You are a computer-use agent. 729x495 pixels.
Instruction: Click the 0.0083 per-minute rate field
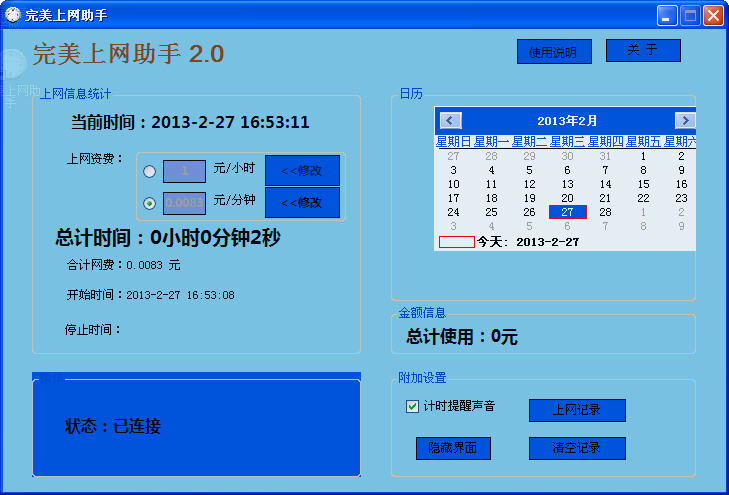click(x=184, y=203)
